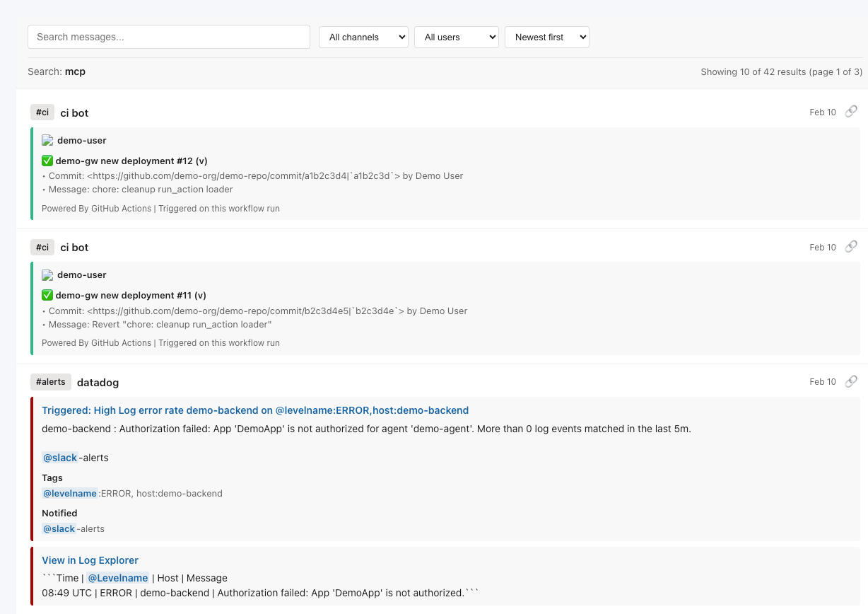Viewport: 868px width, 614px height.
Task: Click 'Message: Revert' commit line
Action: (157, 324)
